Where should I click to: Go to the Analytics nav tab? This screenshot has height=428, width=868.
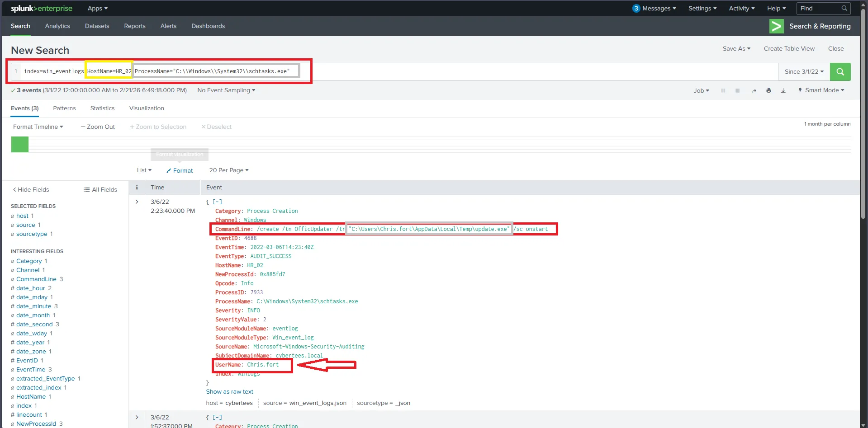pyautogui.click(x=57, y=26)
